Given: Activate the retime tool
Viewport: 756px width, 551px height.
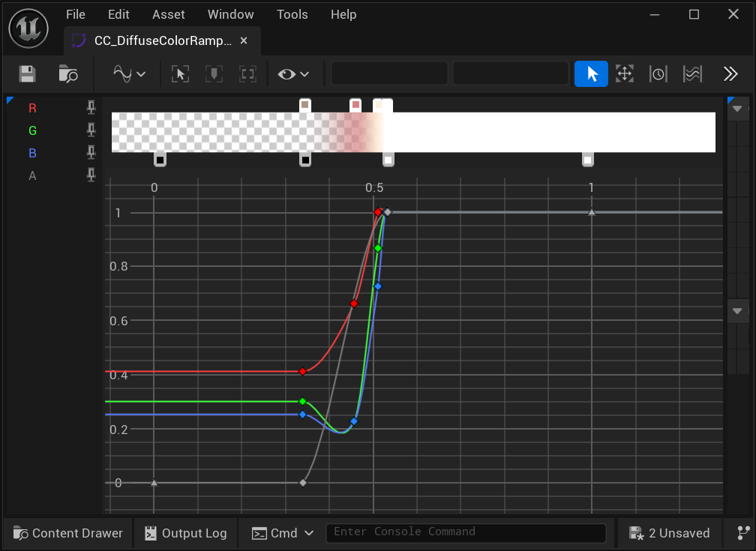Looking at the screenshot, I should (x=658, y=73).
